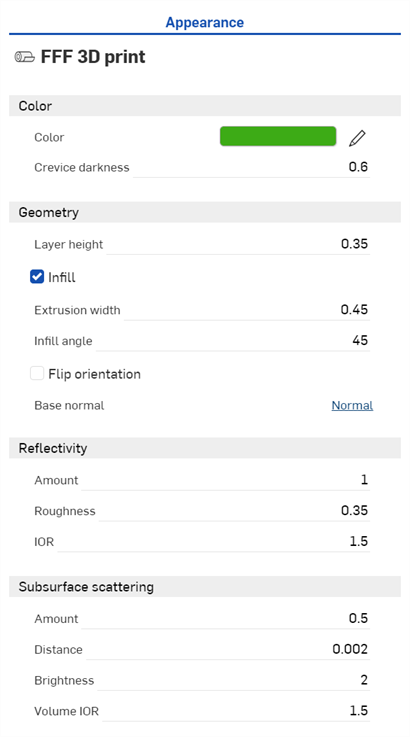This screenshot has height=737, width=410.
Task: Click the Infill angle value field
Action: [233, 341]
